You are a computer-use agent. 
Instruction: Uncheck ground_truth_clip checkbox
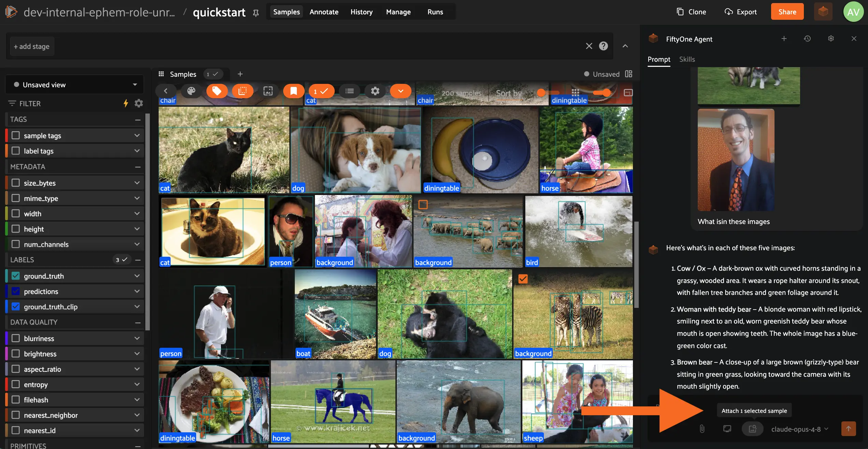tap(16, 306)
